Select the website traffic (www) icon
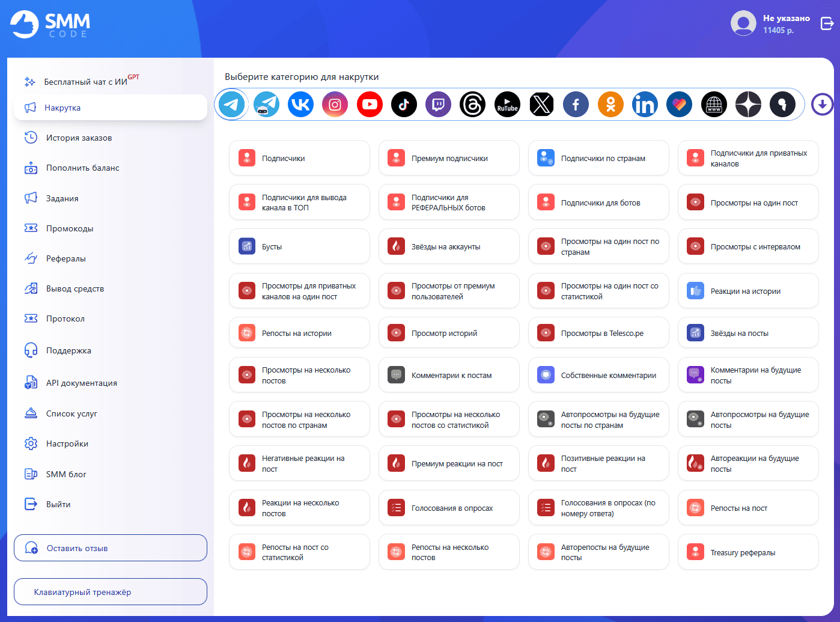Screen dimensions: 840x622 point(714,105)
